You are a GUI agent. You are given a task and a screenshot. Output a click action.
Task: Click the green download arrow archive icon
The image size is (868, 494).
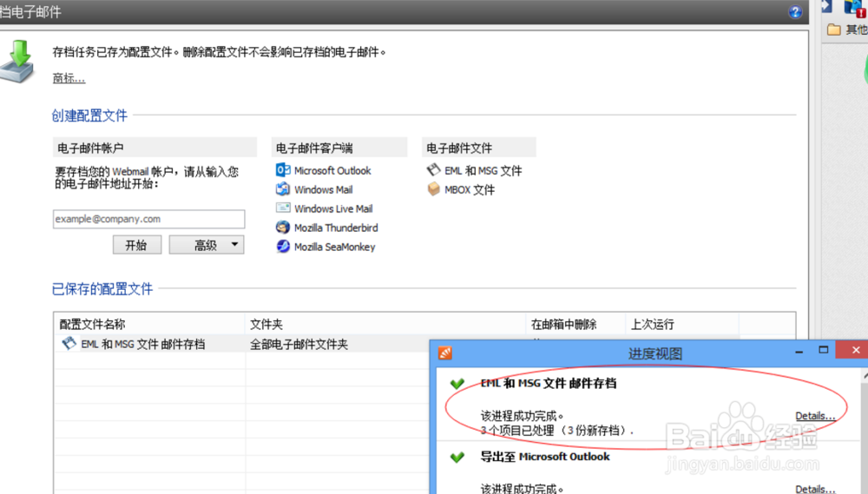coord(17,62)
